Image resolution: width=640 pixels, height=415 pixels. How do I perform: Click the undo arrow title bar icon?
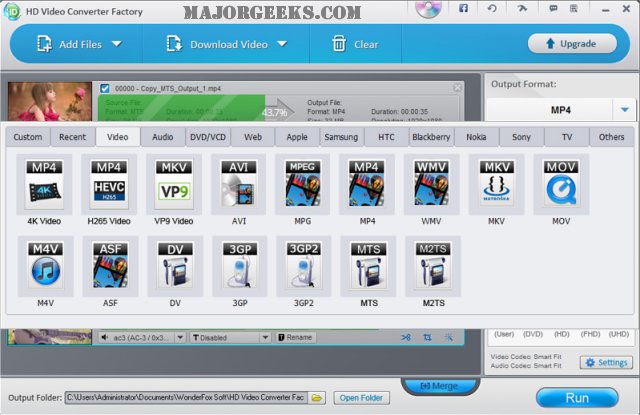492,8
